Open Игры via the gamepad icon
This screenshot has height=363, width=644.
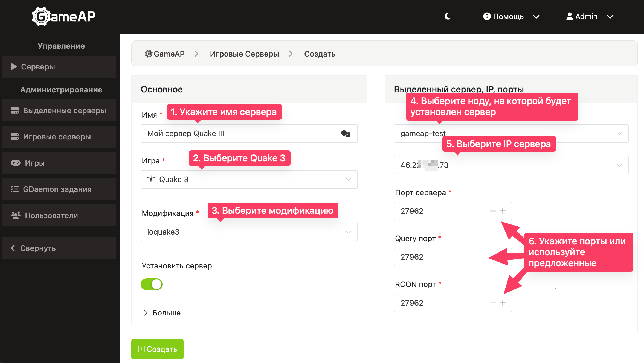click(16, 163)
